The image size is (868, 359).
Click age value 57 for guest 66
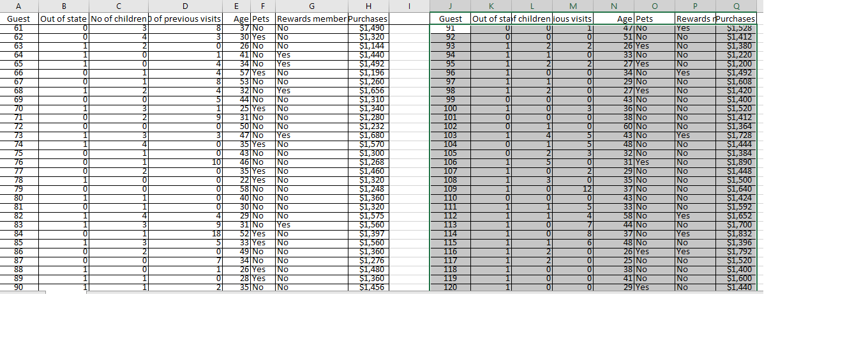click(x=236, y=73)
